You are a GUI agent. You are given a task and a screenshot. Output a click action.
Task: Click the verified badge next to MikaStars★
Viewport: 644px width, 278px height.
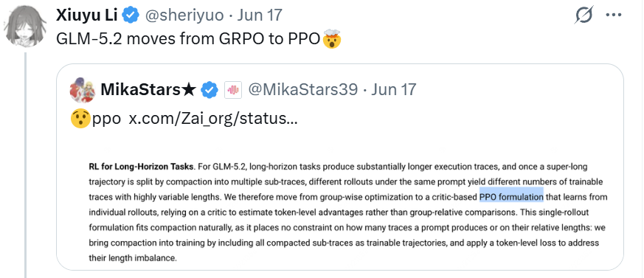pos(209,90)
